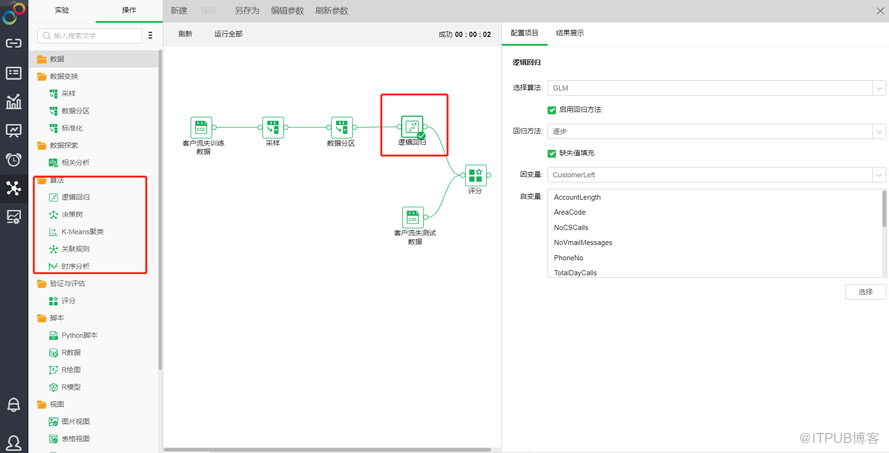Toggle the 启用回归方法 checkbox
889x453 pixels.
[552, 110]
